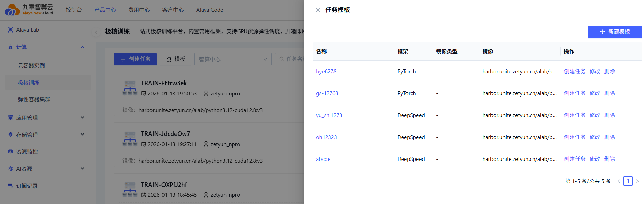Select 弹性容器集群 in the sidebar
644x204 pixels.
pyautogui.click(x=48, y=99)
